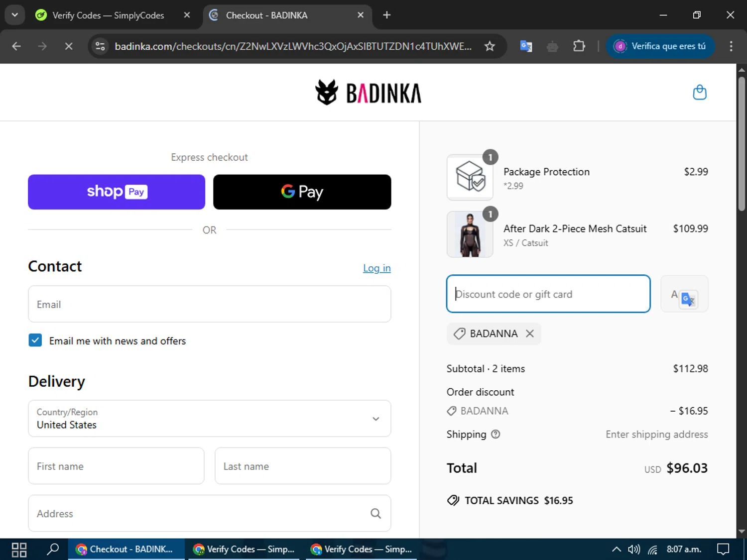This screenshot has width=747, height=560.
Task: View site information icon in address bar
Action: (100, 46)
